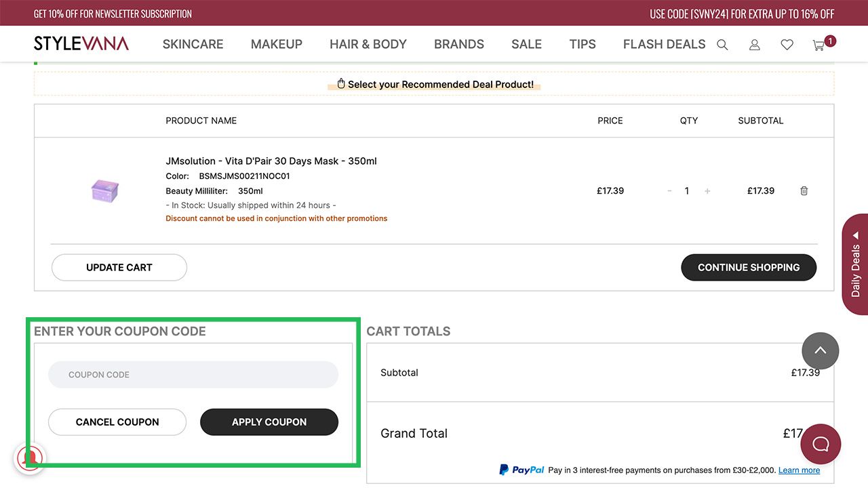
Task: Open the shopping cart icon
Action: pyautogui.click(x=819, y=45)
